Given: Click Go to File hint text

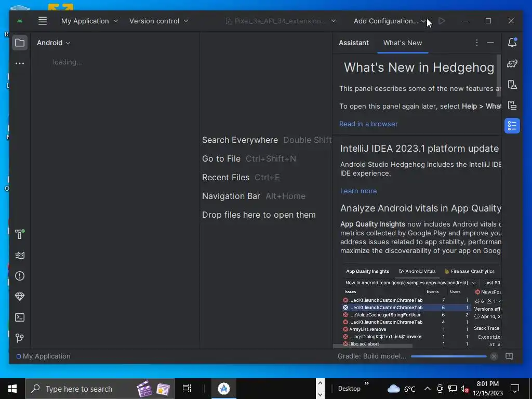Looking at the screenshot, I should (221, 159).
